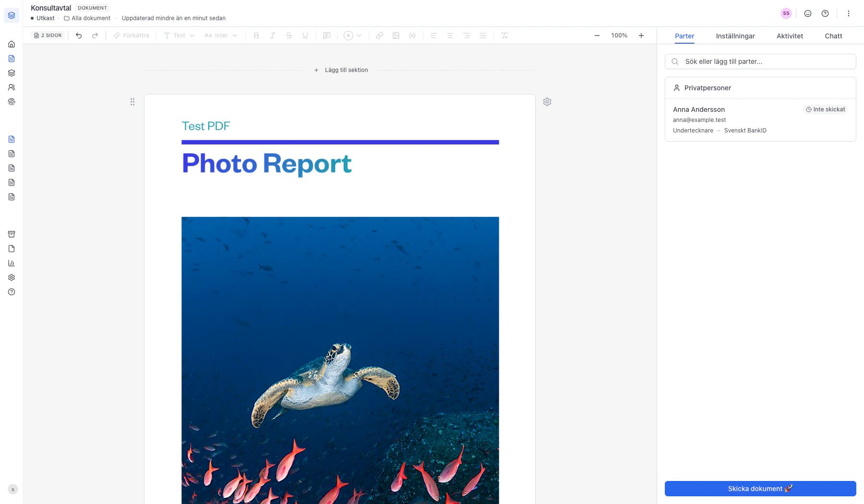The height and width of the screenshot is (504, 864).
Task: Toggle italic formatting
Action: (273, 36)
